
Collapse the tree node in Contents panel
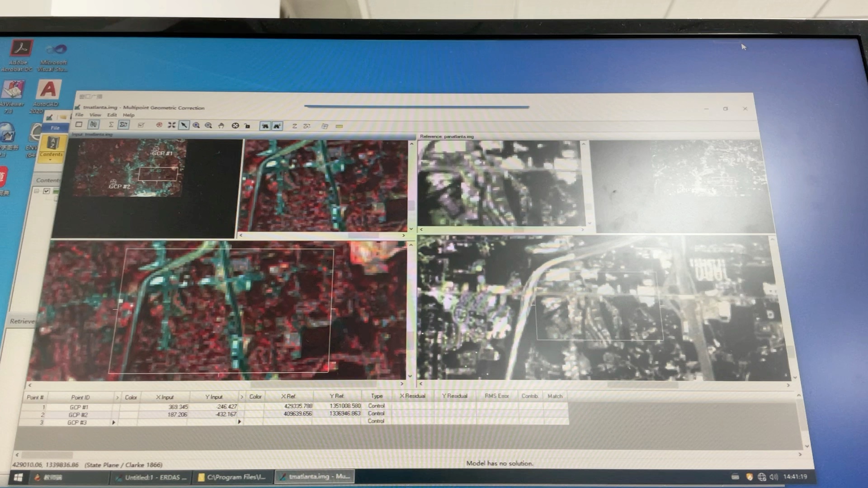[x=37, y=191]
